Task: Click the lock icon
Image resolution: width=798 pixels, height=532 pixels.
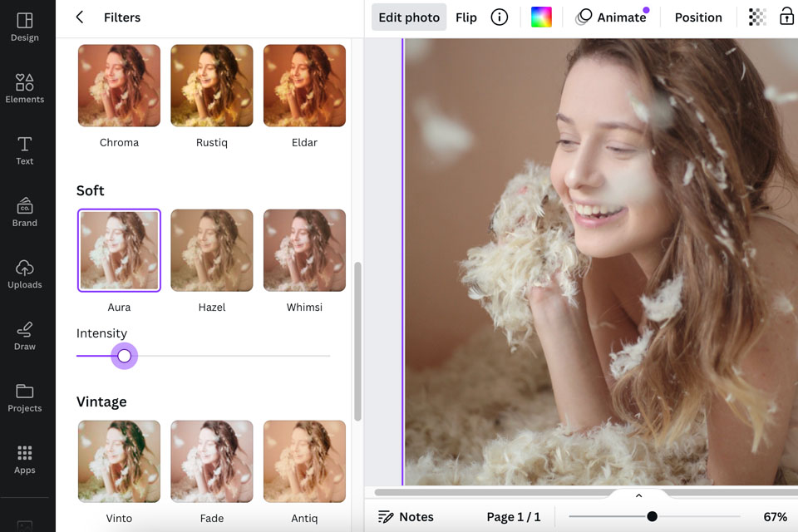Action: [787, 17]
